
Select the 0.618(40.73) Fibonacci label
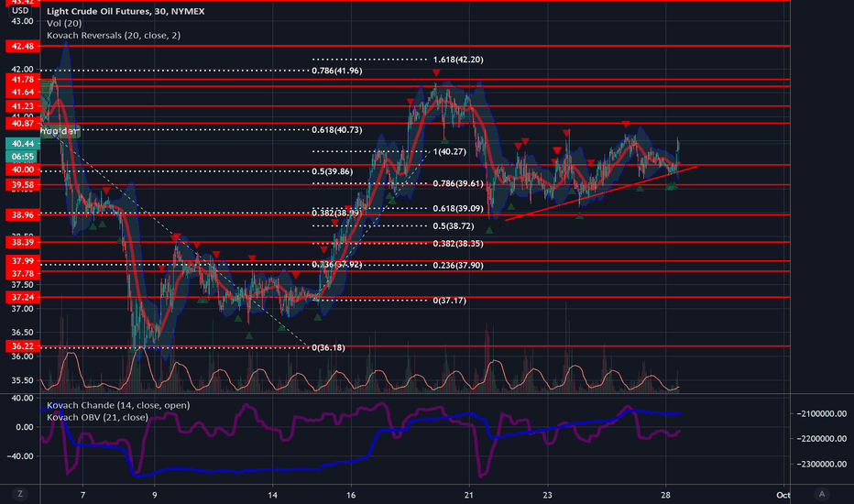coord(336,130)
